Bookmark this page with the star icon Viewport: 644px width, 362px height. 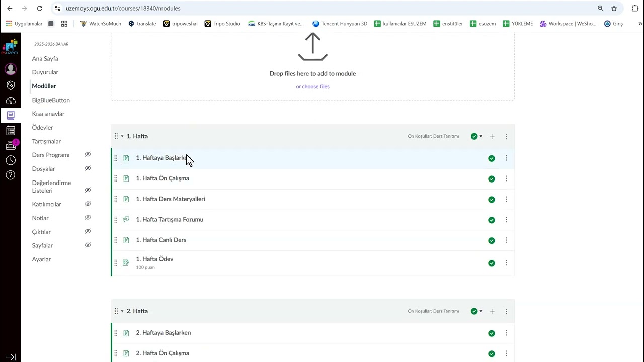pos(614,8)
